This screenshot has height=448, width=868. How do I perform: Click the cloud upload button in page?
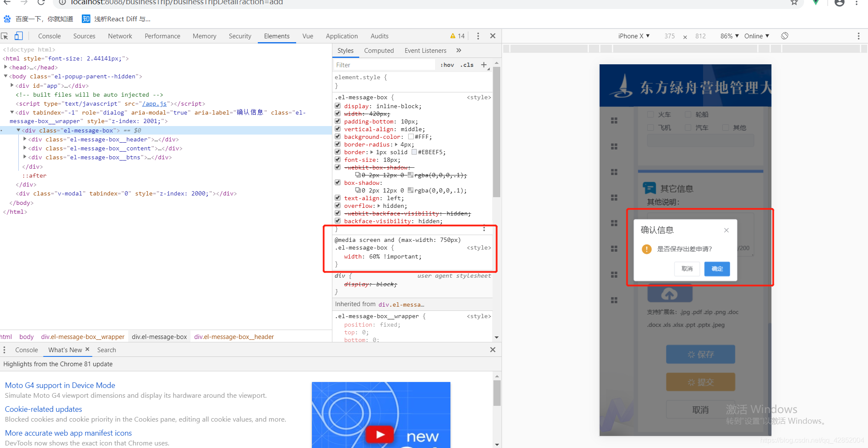(x=670, y=293)
